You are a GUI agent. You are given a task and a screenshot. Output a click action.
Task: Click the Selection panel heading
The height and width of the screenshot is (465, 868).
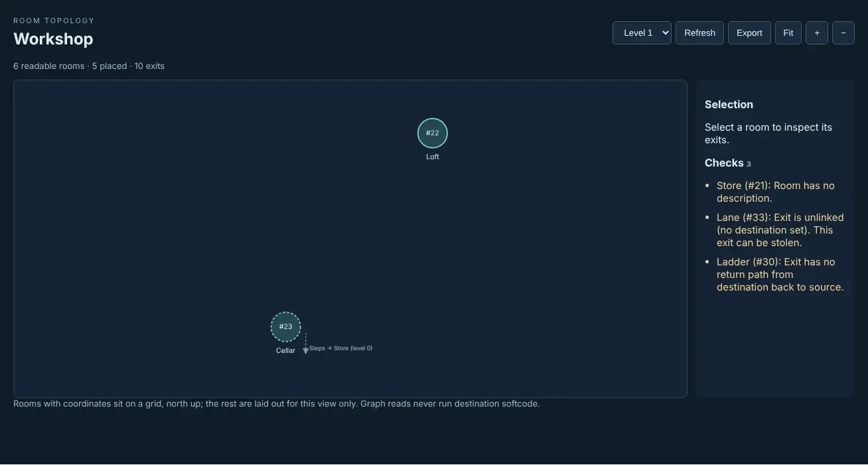point(729,105)
